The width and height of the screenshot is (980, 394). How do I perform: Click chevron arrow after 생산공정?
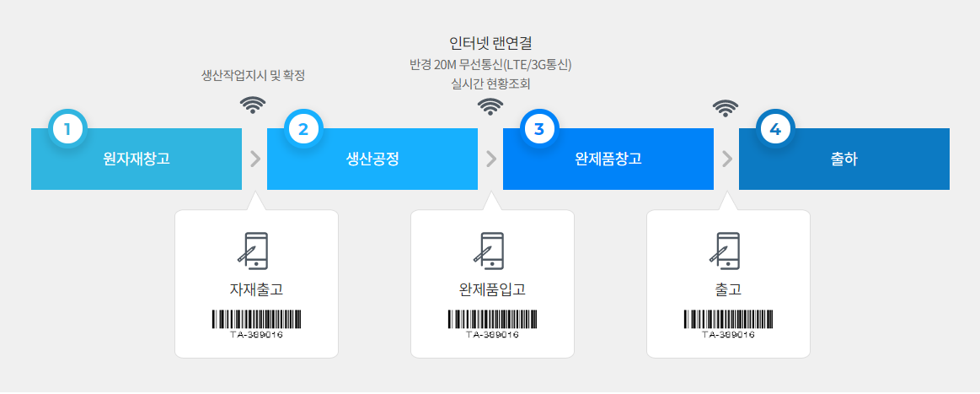[x=491, y=159]
